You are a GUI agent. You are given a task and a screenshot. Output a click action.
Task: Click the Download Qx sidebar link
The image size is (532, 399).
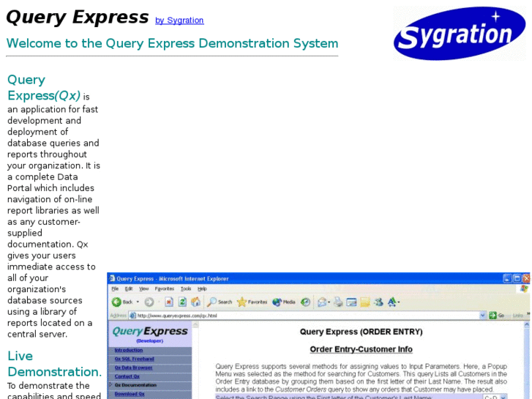pyautogui.click(x=130, y=394)
